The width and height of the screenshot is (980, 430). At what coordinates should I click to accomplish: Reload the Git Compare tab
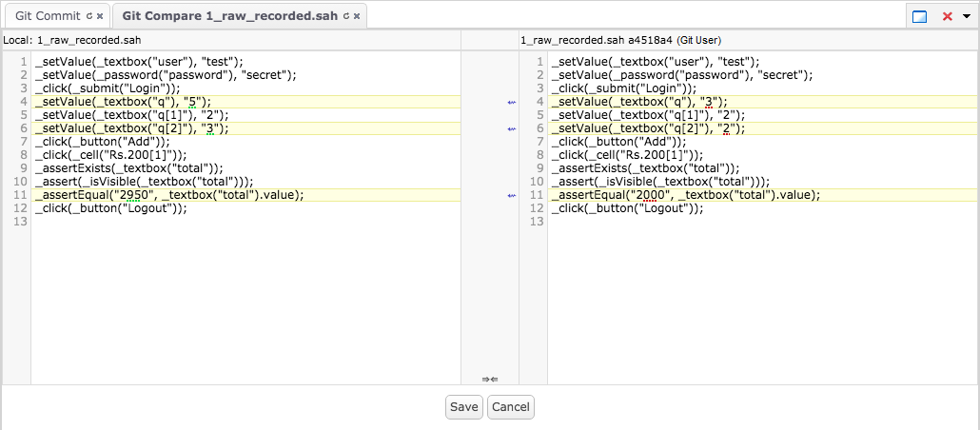346,16
